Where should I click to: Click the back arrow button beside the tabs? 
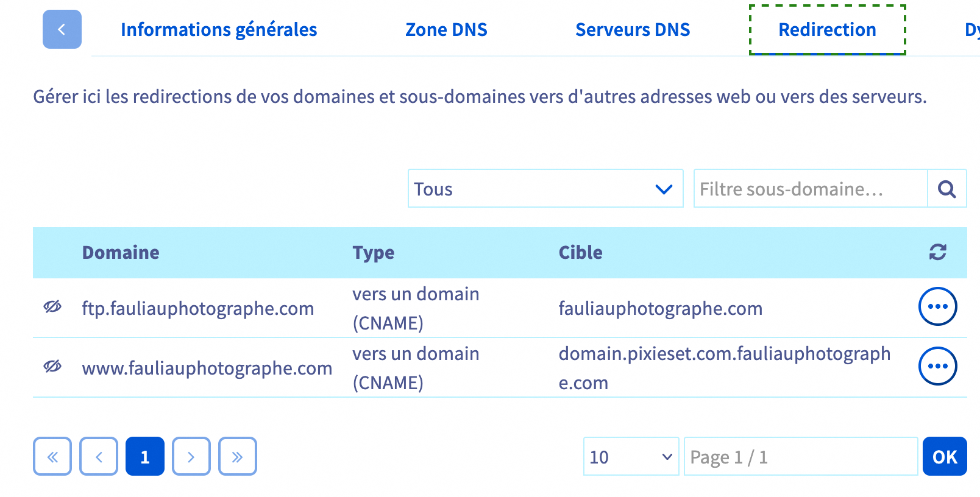(62, 29)
